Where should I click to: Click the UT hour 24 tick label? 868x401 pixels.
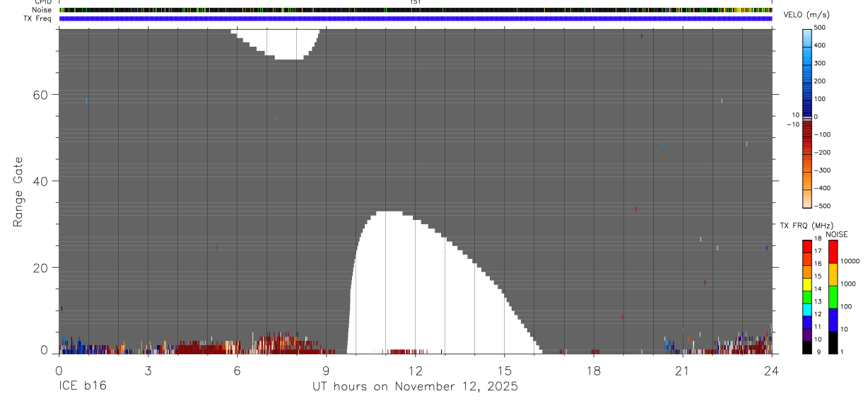(772, 370)
